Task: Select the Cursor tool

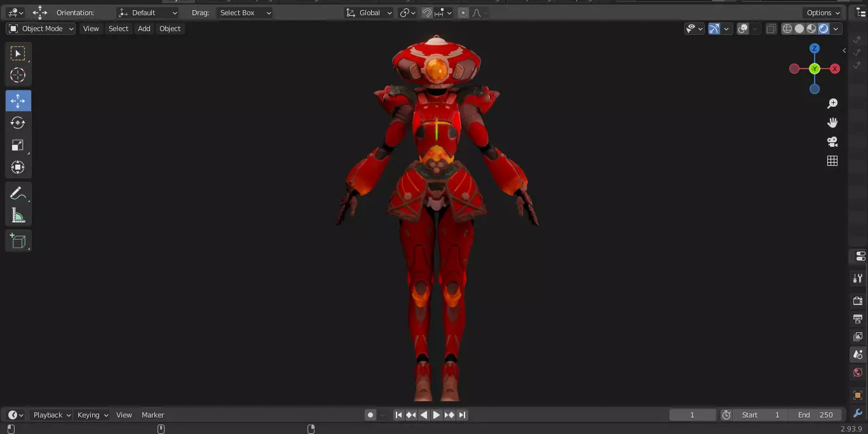Action: (18, 75)
